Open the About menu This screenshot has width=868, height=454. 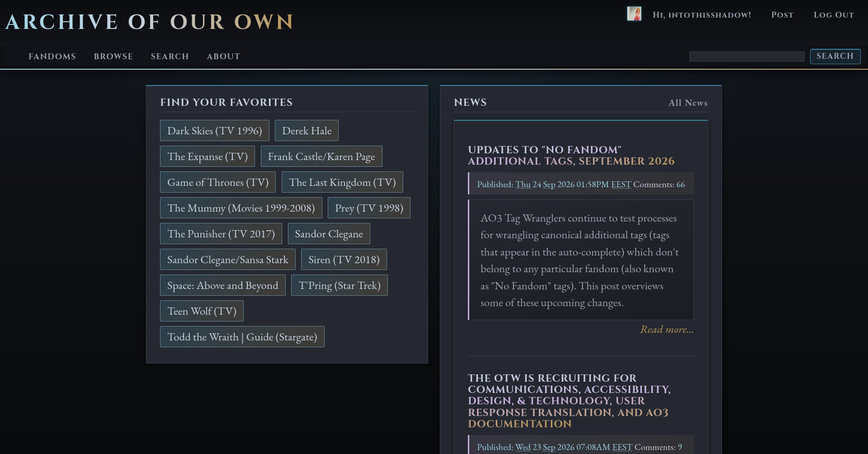point(223,57)
